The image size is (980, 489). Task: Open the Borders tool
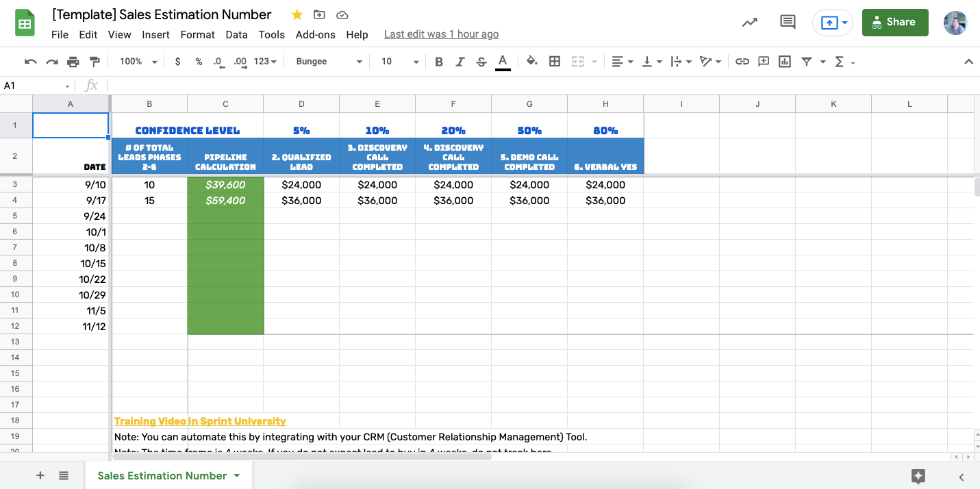555,62
